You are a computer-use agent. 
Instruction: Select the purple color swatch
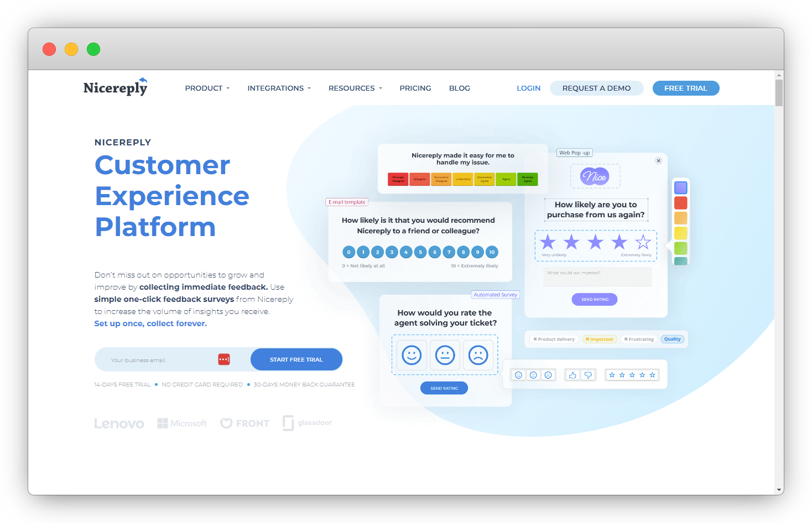tap(681, 187)
